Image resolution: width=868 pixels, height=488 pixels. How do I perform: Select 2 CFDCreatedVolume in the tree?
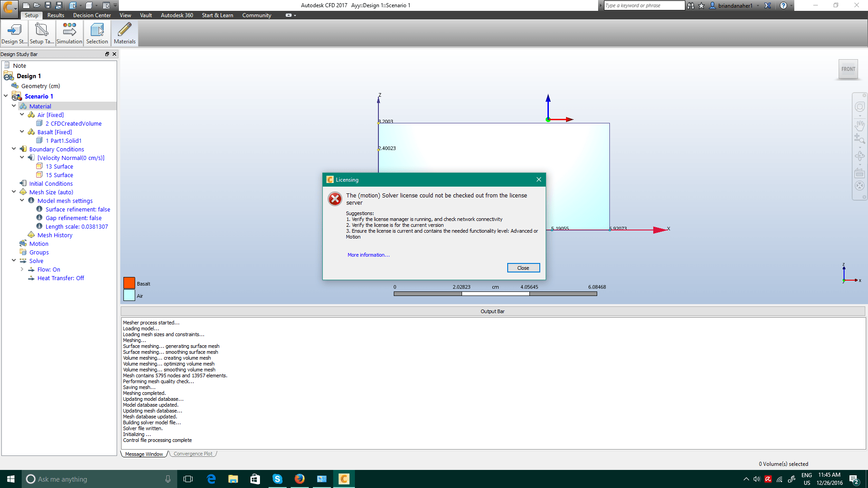[x=73, y=123]
